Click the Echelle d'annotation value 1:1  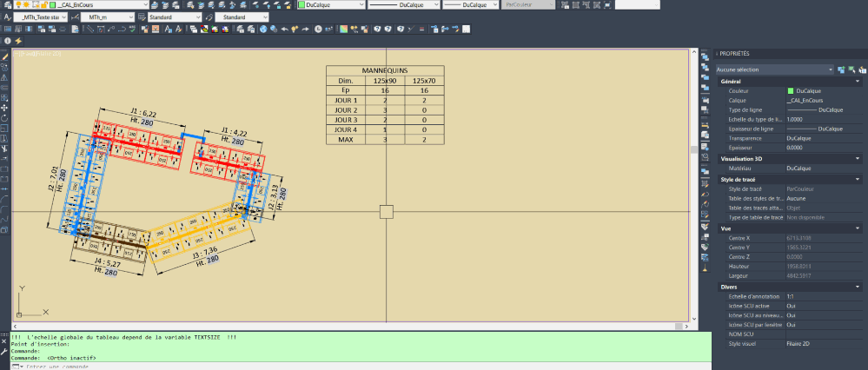pyautogui.click(x=790, y=297)
